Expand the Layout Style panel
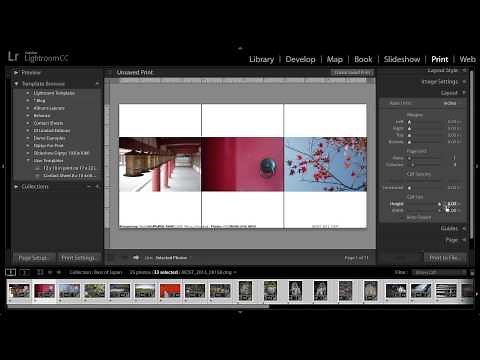Image resolution: width=480 pixels, height=360 pixels. tap(464, 70)
